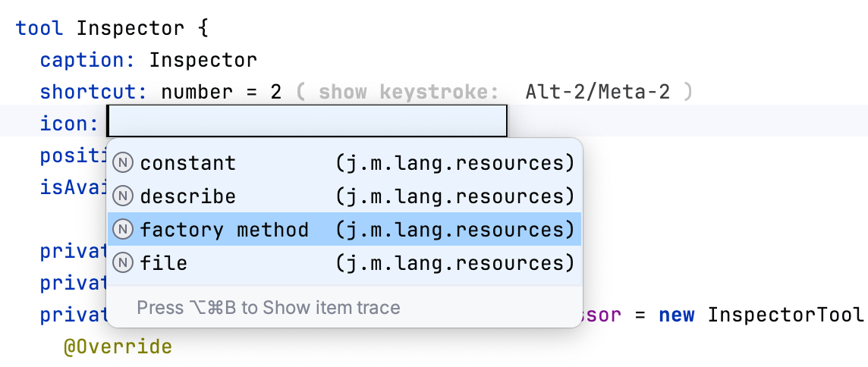This screenshot has width=868, height=367.
Task: Click the new keyword
Action: click(677, 314)
